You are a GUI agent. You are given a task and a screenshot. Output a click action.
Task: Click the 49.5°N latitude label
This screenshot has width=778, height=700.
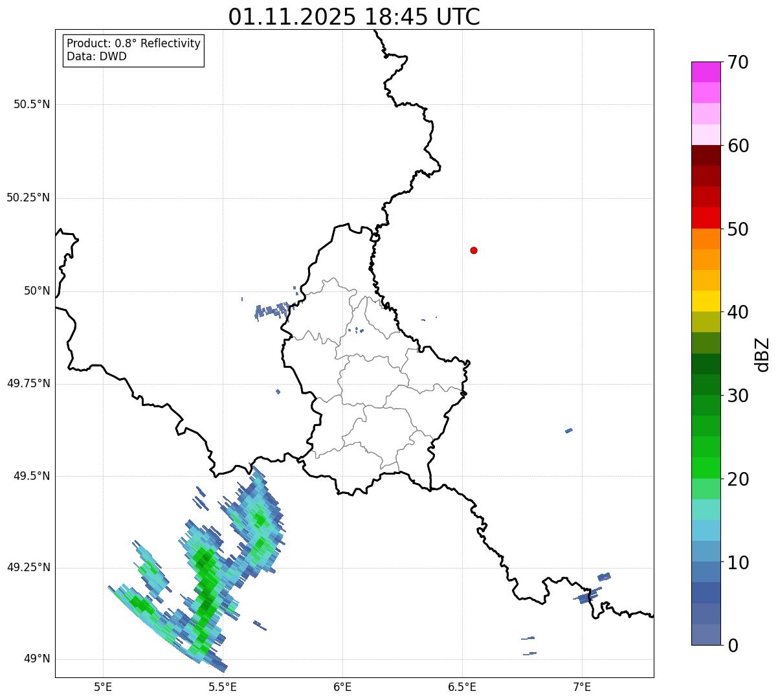[x=32, y=476]
